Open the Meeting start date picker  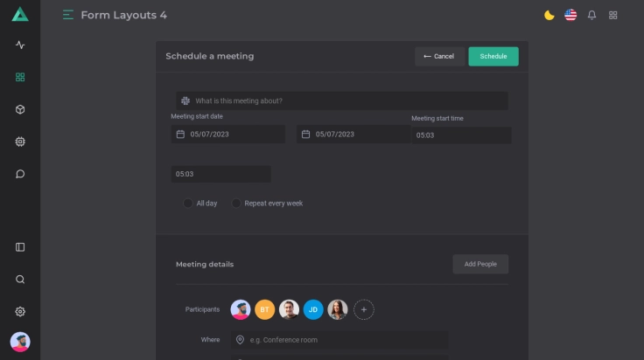[x=228, y=135]
